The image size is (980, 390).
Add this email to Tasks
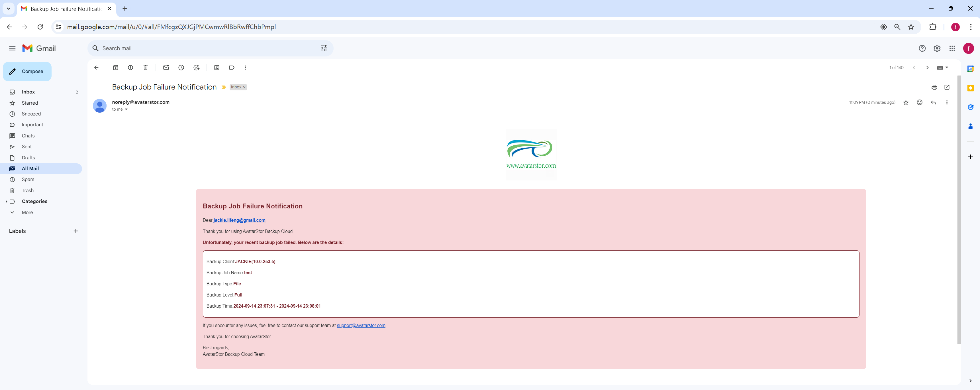pyautogui.click(x=196, y=67)
